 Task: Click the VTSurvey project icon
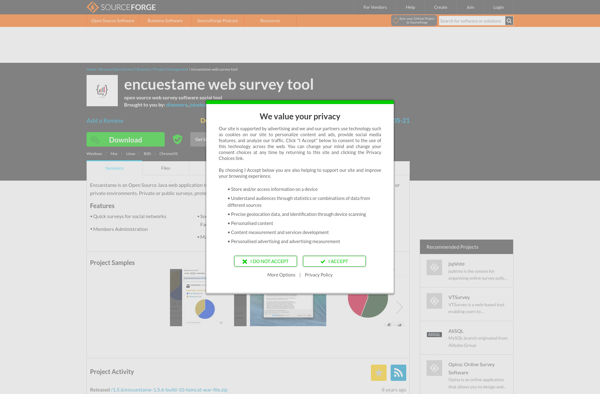434,301
